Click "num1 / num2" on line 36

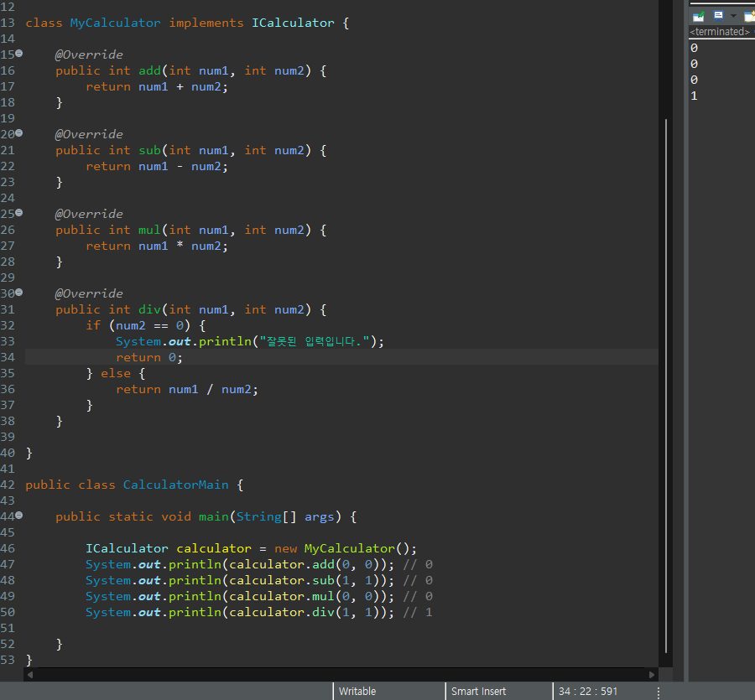pyautogui.click(x=210, y=389)
